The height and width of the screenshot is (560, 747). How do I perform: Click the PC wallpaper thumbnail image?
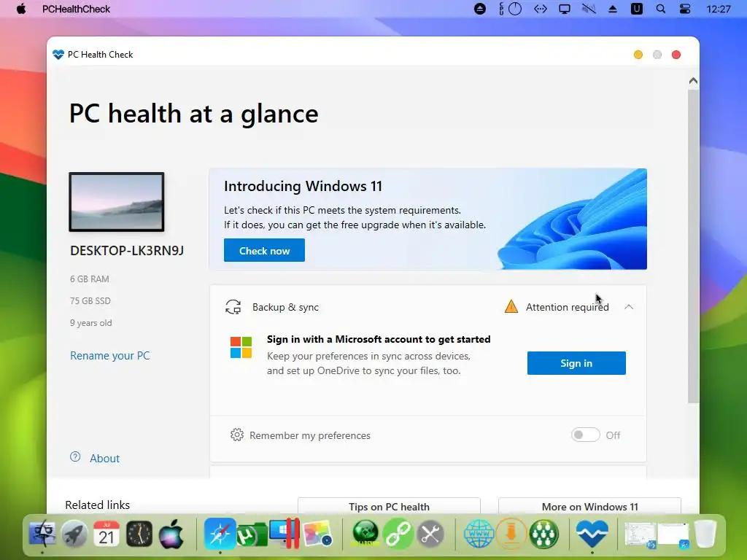tap(117, 202)
